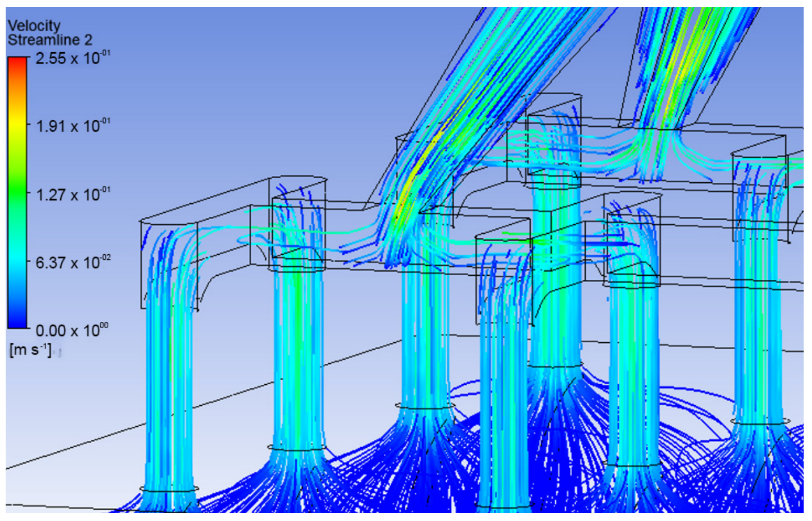The width and height of the screenshot is (812, 521).
Task: Select the 0.00 x 10^00 minimum value label
Action: 71,330
